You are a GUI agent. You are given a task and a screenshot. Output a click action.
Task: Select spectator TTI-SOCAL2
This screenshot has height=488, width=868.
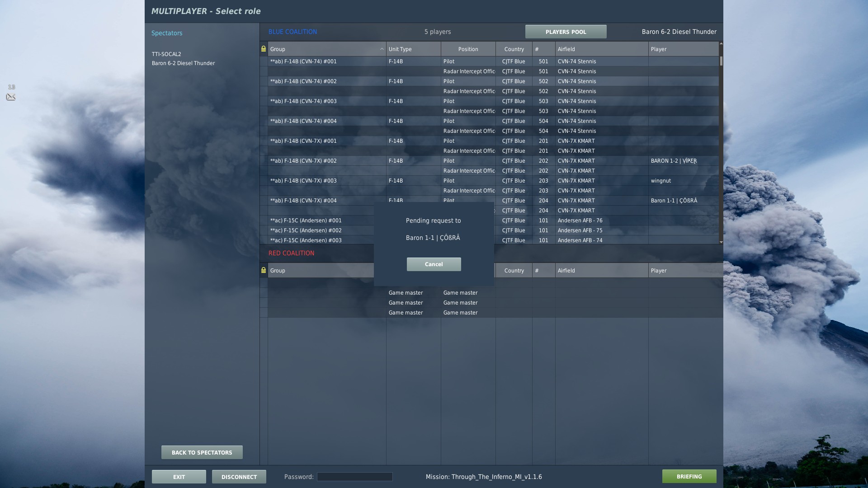point(166,54)
